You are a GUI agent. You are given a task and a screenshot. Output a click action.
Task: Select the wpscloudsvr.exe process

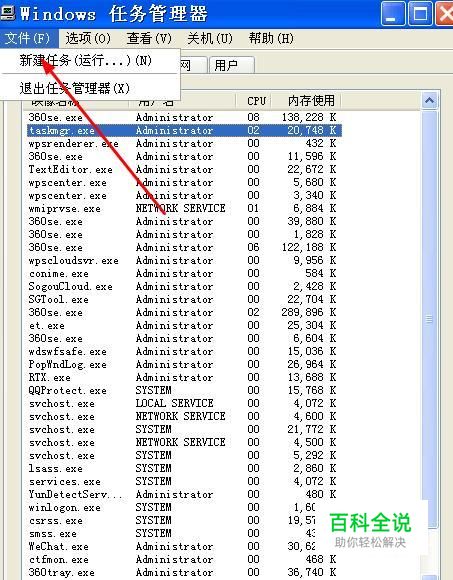click(x=74, y=260)
